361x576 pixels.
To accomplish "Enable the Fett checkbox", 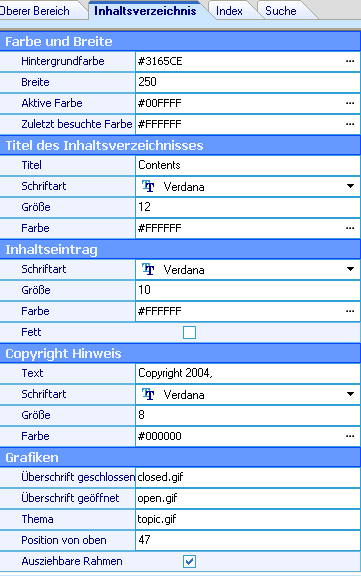I will click(189, 332).
